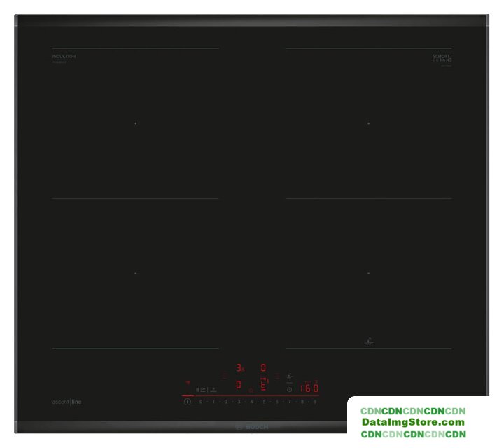This screenshot has height=448, width=504.
Task: Select the front-left zone display showing 0
Action: [239, 384]
